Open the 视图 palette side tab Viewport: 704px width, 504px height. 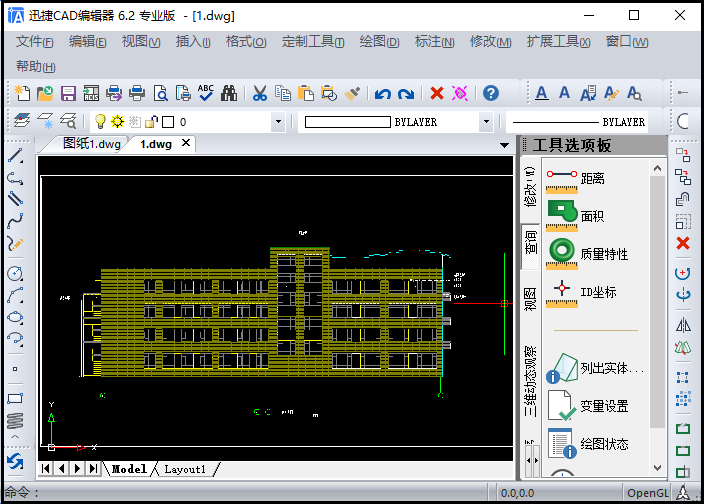pyautogui.click(x=530, y=299)
